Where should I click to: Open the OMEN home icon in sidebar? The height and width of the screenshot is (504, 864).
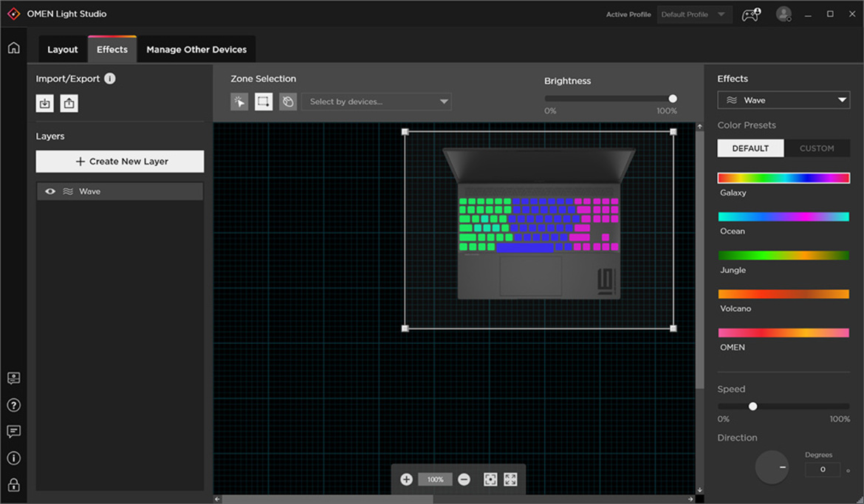[14, 48]
